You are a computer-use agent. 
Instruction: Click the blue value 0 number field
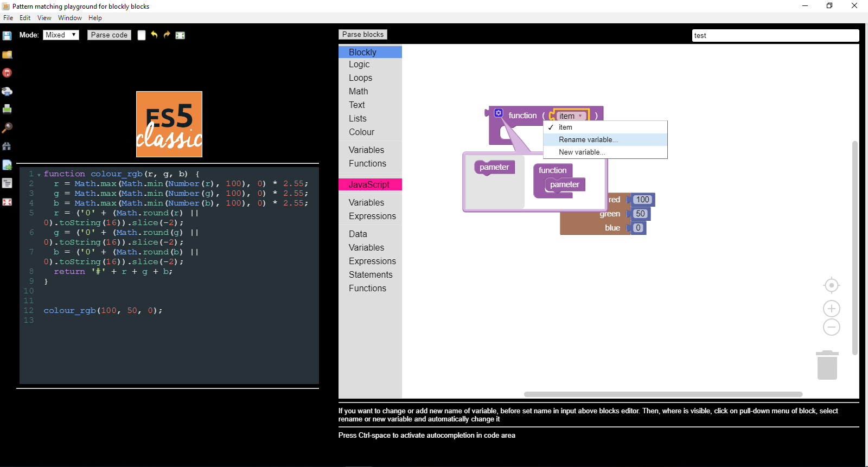point(639,228)
